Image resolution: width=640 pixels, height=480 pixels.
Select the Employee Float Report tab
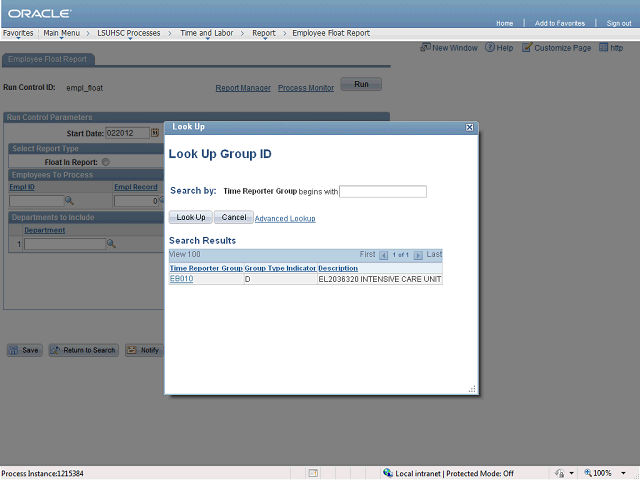click(x=48, y=59)
